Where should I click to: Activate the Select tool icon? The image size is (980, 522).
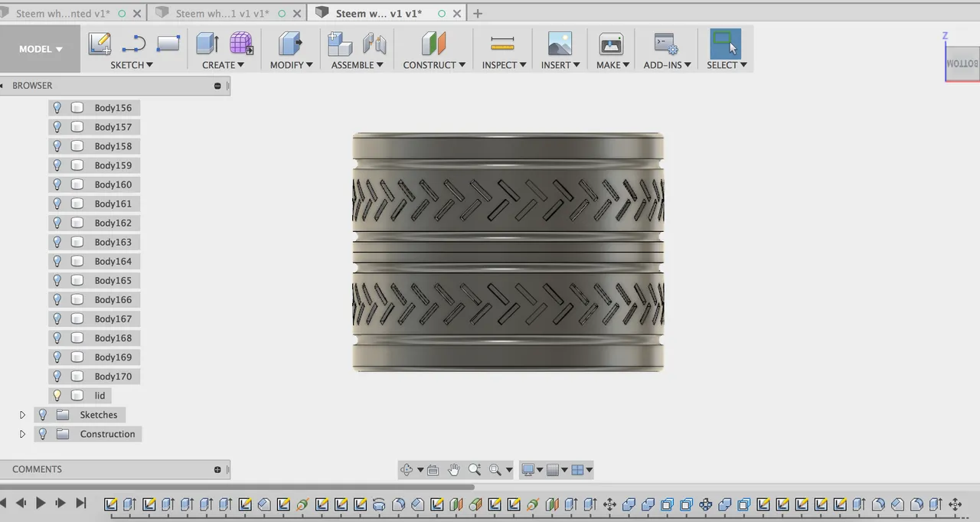click(725, 44)
